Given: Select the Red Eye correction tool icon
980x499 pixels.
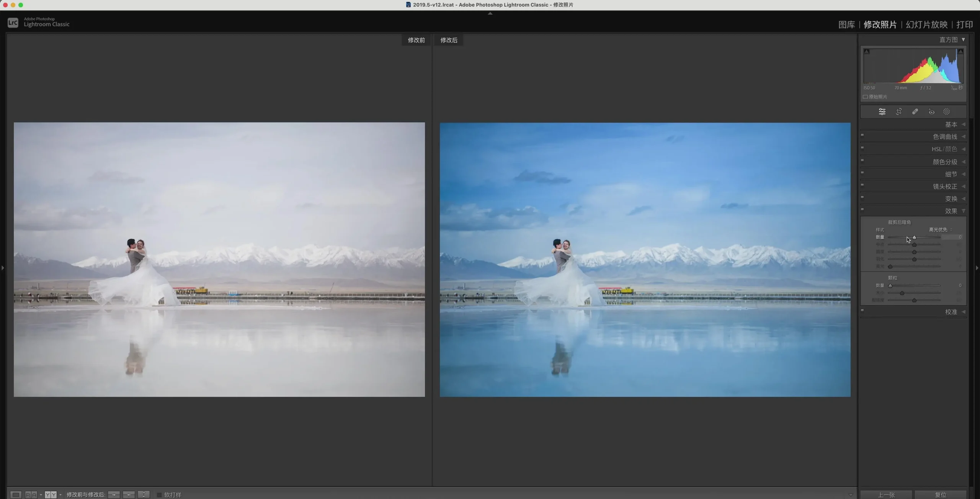Looking at the screenshot, I should click(931, 112).
